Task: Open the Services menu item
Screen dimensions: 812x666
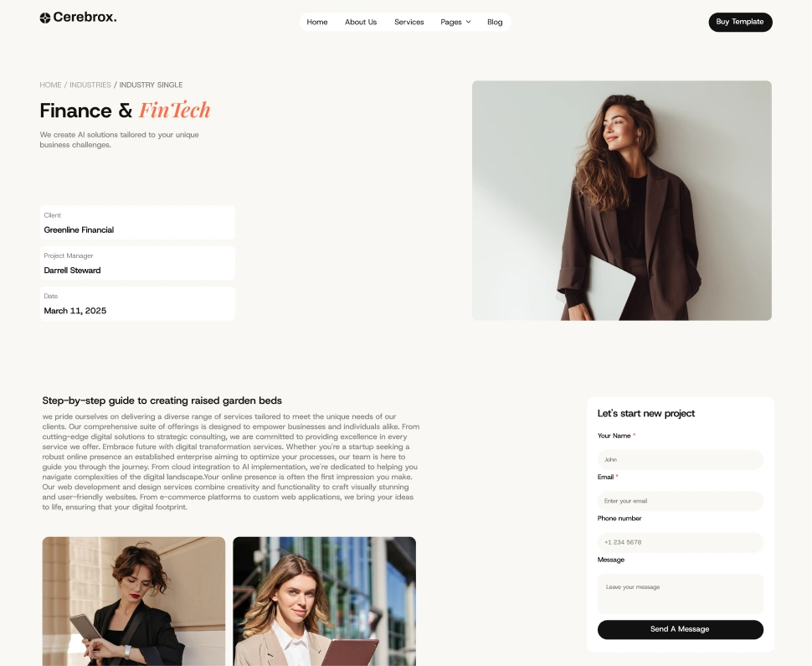Action: coord(409,22)
